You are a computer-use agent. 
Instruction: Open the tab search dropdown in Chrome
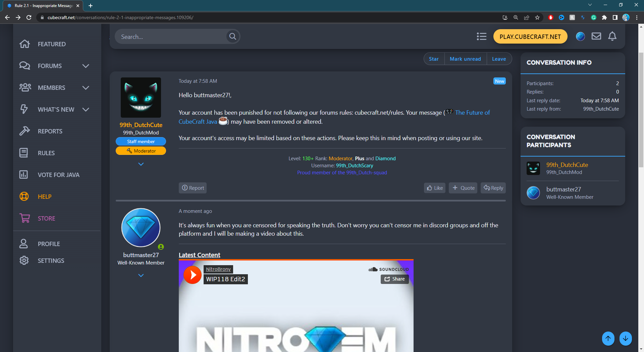[x=590, y=5]
